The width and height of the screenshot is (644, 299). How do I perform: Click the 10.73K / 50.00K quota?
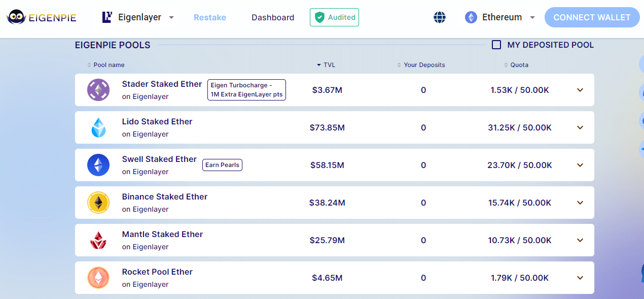(520, 240)
